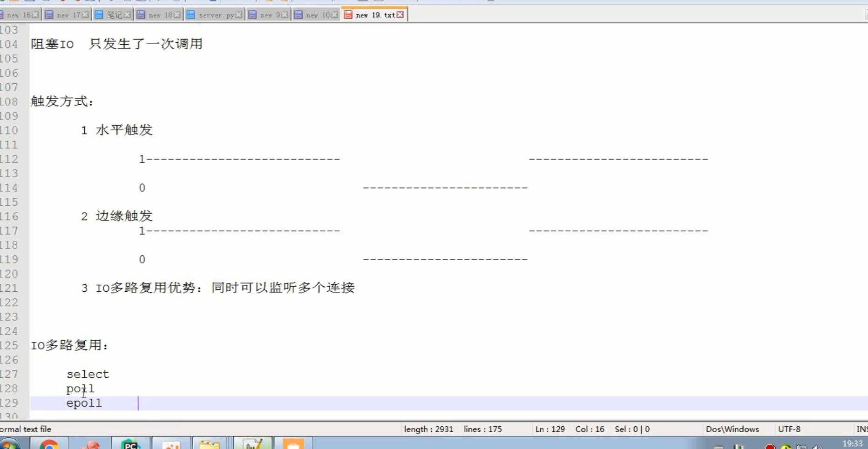Screen dimensions: 868x449
Task: Click the new 9 tab file icon
Action: pyautogui.click(x=252, y=15)
